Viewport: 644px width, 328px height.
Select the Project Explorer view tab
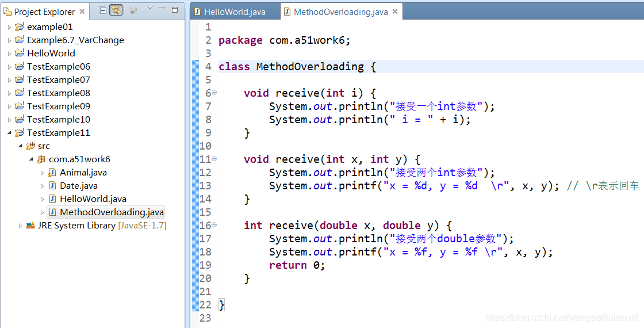pyautogui.click(x=44, y=12)
